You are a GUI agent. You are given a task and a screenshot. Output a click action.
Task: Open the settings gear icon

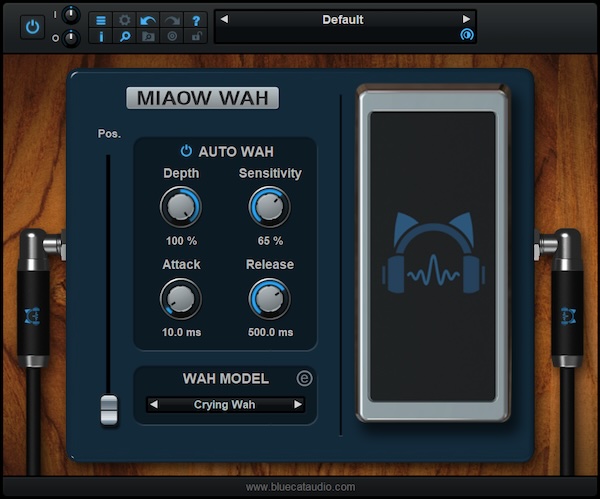click(124, 20)
